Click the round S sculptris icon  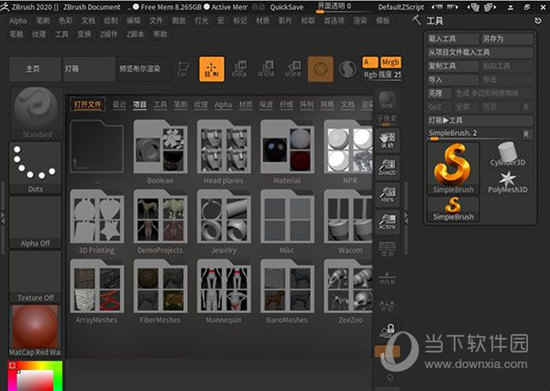(x=347, y=69)
